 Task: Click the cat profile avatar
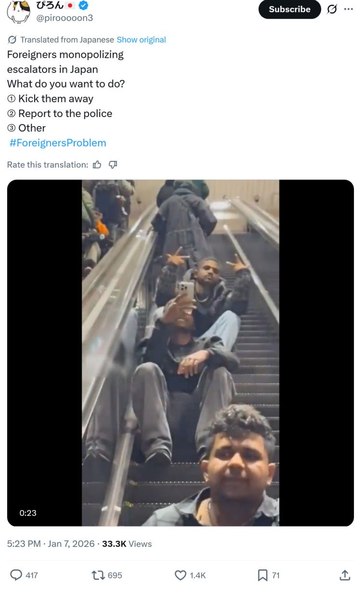[19, 11]
